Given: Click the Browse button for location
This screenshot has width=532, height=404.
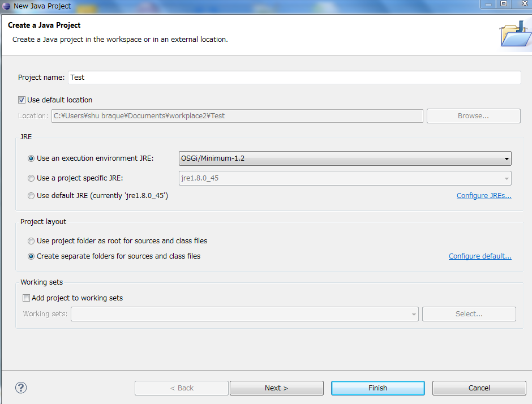Looking at the screenshot, I should click(x=473, y=115).
